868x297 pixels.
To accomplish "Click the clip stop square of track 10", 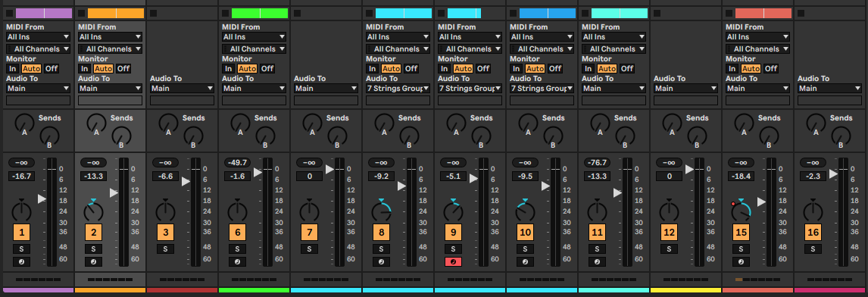I will (x=514, y=14).
